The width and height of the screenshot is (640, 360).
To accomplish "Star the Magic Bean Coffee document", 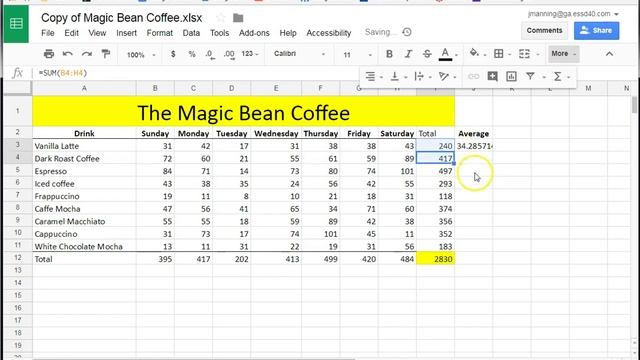I will click(x=221, y=18).
